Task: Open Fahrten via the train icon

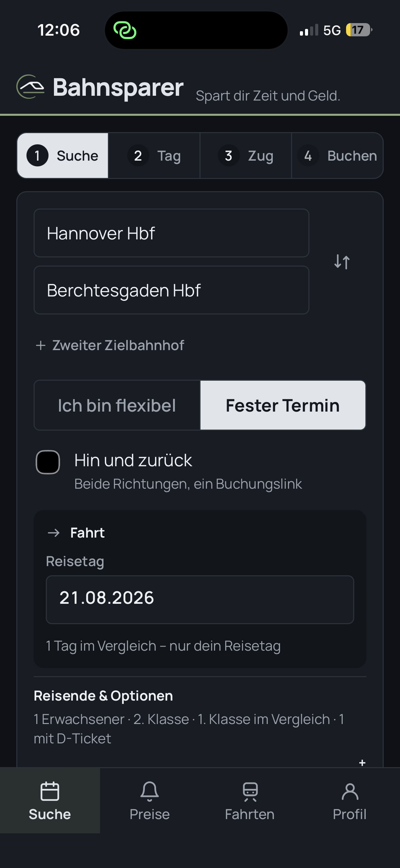Action: (250, 791)
